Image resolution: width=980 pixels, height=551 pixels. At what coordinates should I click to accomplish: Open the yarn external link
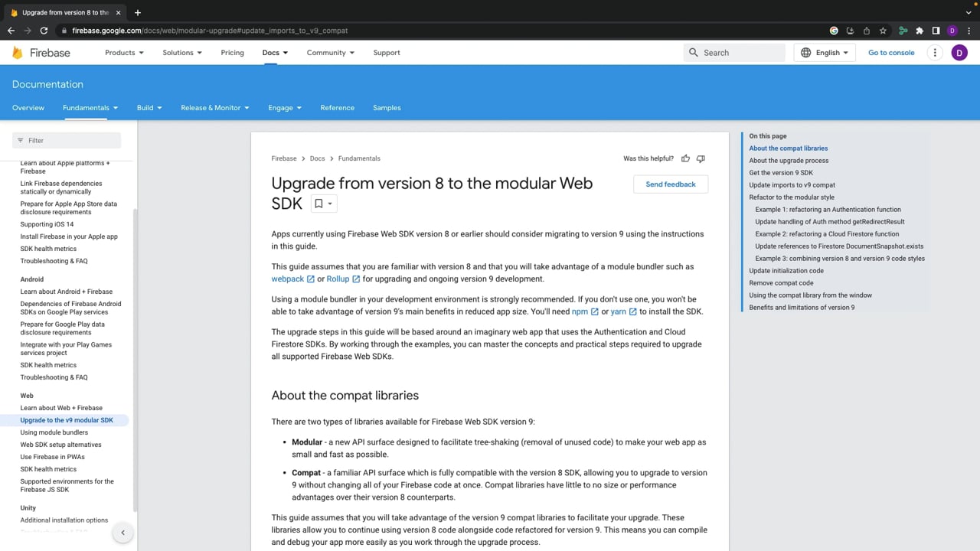(623, 312)
